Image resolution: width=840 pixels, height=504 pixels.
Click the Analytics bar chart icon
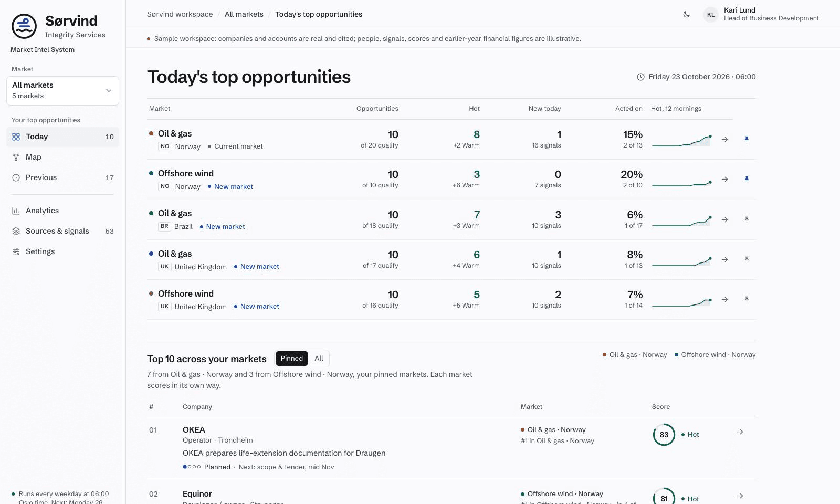pyautogui.click(x=16, y=211)
